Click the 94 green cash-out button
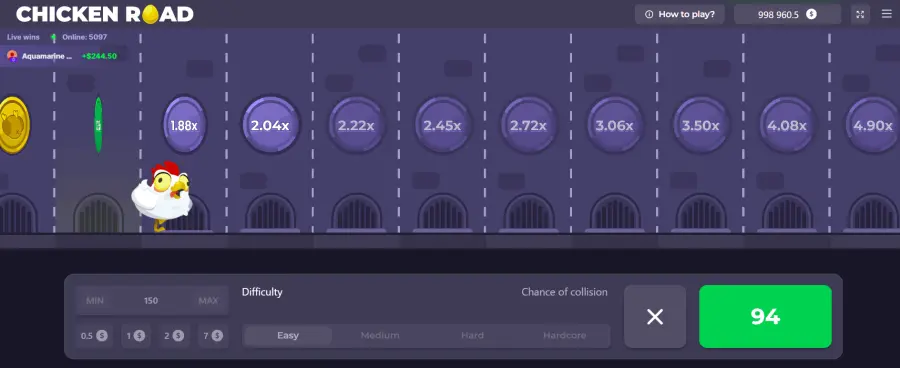 coord(765,316)
